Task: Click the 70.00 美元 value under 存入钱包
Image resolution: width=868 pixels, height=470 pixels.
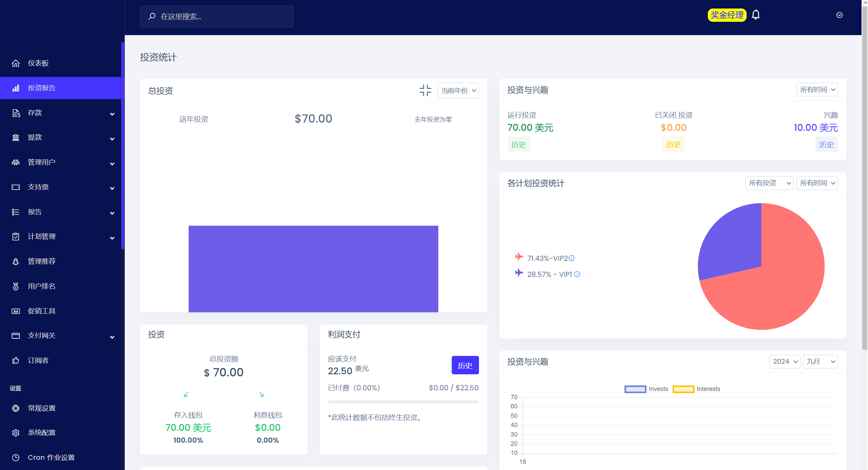Action: [188, 428]
